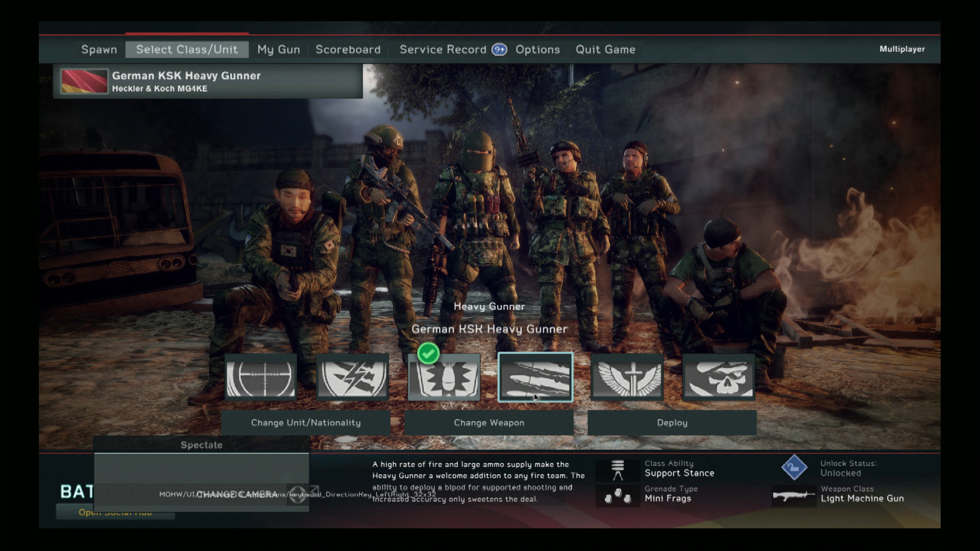Click the Deploy button to spawn
Viewport: 980px width, 551px height.
click(x=672, y=422)
